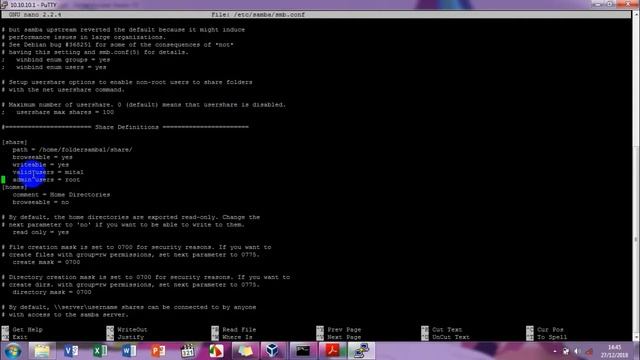The width and height of the screenshot is (640, 360).
Task: Click the path = /home/foldersamba1/share/ line
Action: pos(72,149)
